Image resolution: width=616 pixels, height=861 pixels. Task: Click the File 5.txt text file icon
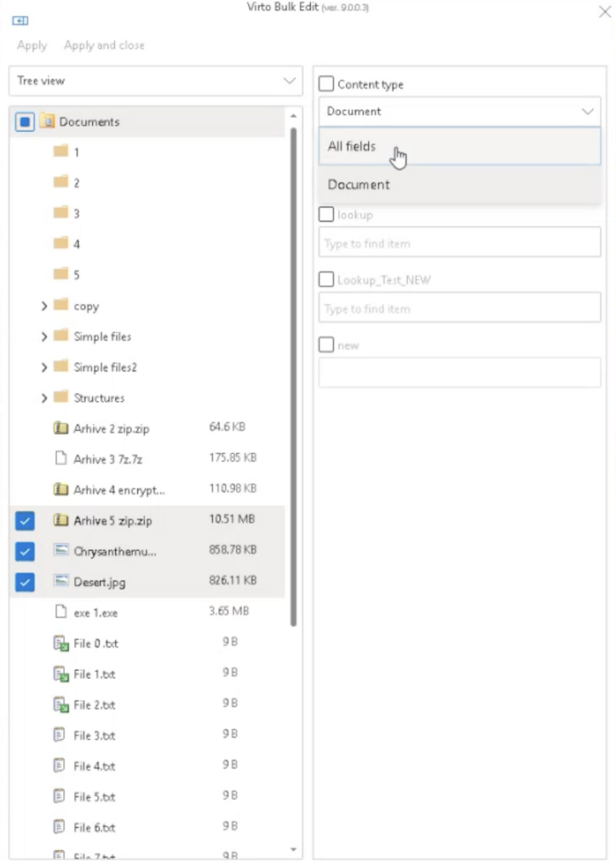pyautogui.click(x=60, y=796)
